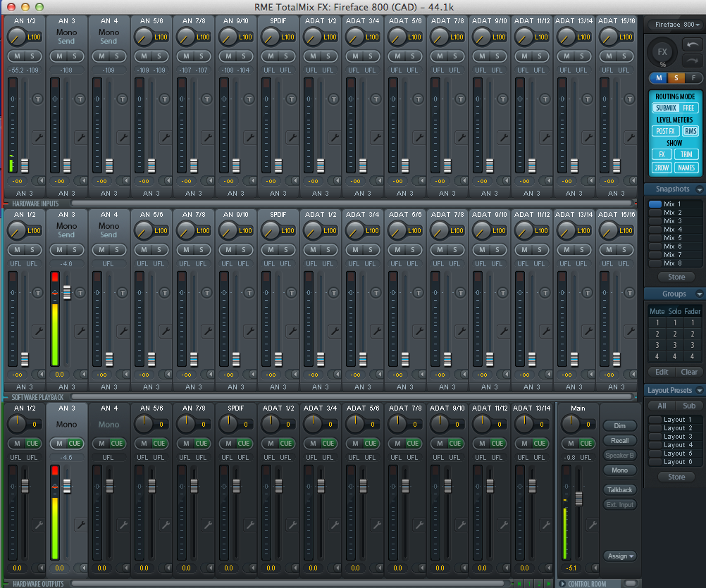Collapse the Hardware Inputs row
The image size is (706, 588).
click(x=6, y=204)
